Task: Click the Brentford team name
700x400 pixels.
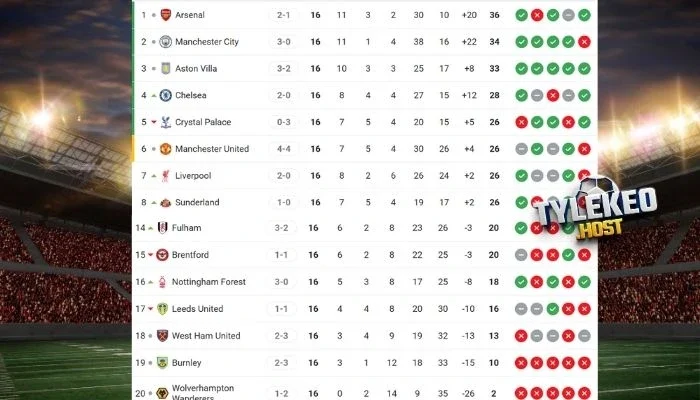Action: click(x=190, y=255)
